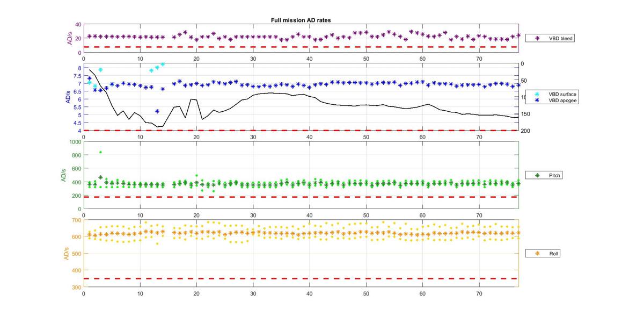Click the purple asterisk in VBD bleed legend
The width and height of the screenshot is (644, 323).
click(x=537, y=38)
